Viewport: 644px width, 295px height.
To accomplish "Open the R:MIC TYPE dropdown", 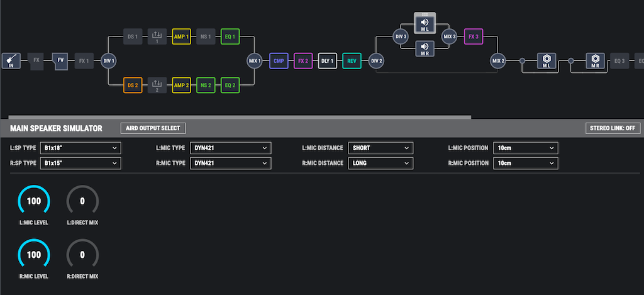I will (x=230, y=163).
